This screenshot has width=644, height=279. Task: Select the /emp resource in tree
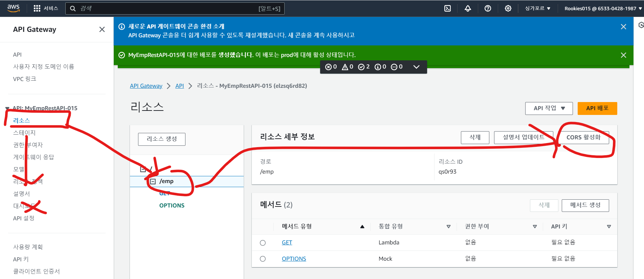click(166, 181)
